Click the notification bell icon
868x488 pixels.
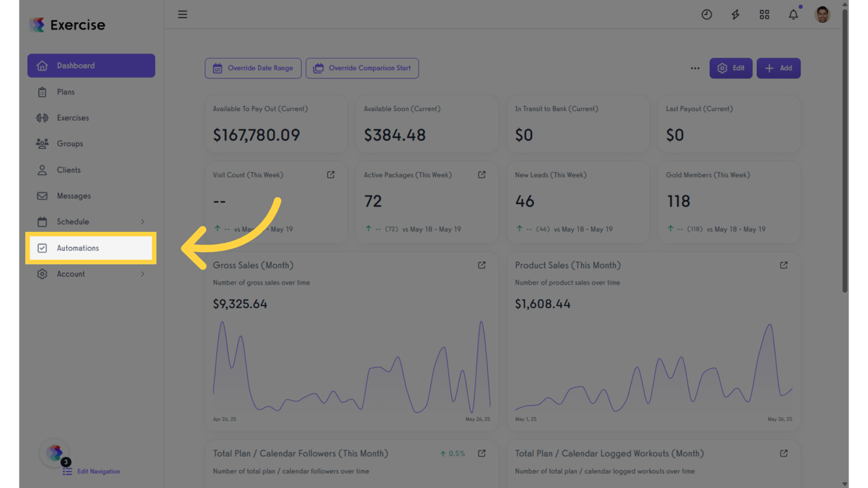point(793,14)
